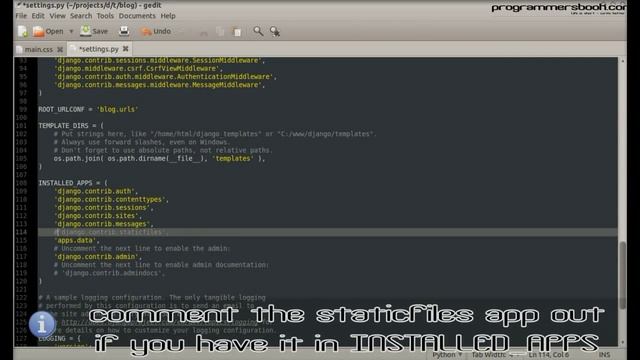The width and height of the screenshot is (640, 360).
Task: Click the 'django.contrib.sites' line
Action: (x=98, y=216)
